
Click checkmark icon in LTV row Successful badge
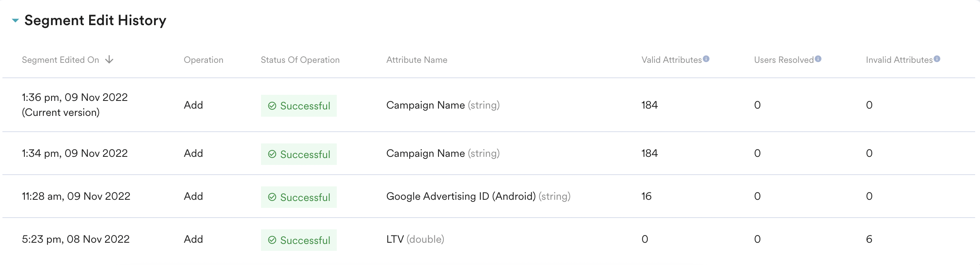[x=272, y=240]
